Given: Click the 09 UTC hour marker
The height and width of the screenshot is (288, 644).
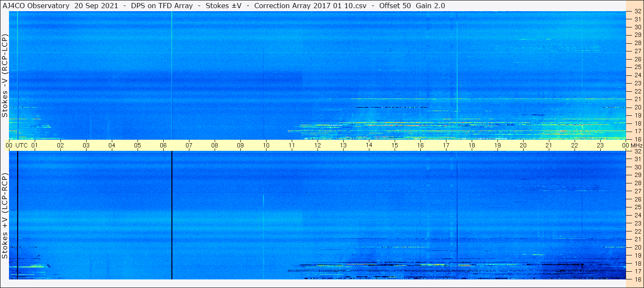Looking at the screenshot, I should pos(240,145).
